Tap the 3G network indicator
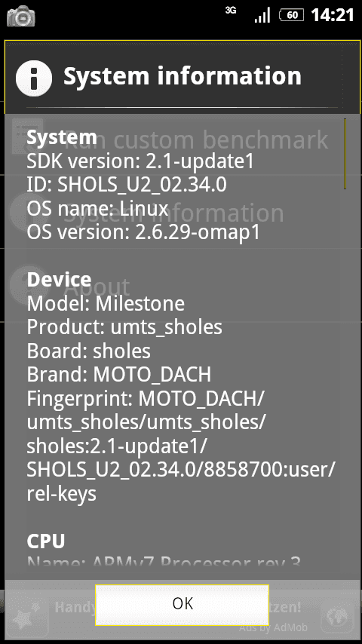362x644 pixels. coord(231,11)
